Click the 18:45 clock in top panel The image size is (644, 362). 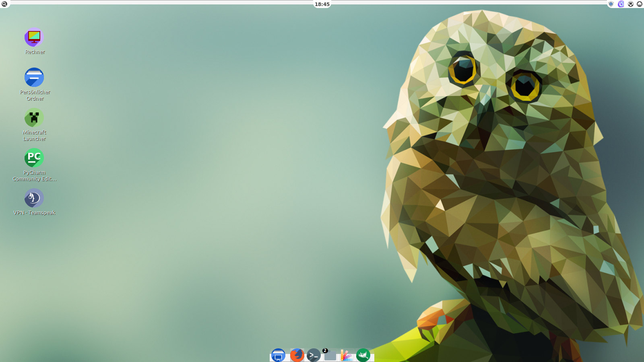tap(322, 4)
